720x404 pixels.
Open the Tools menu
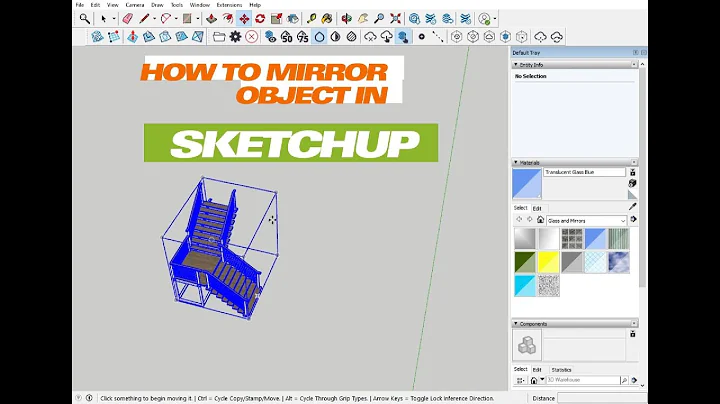click(177, 5)
